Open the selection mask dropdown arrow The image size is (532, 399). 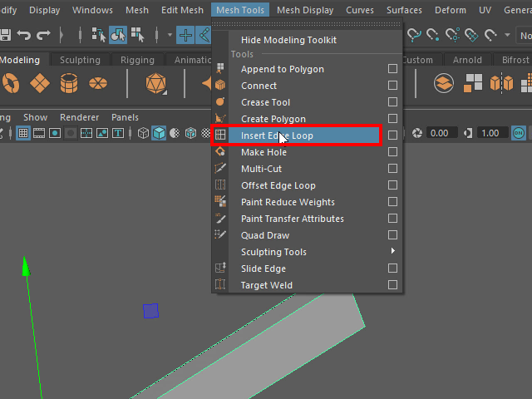[169, 35]
